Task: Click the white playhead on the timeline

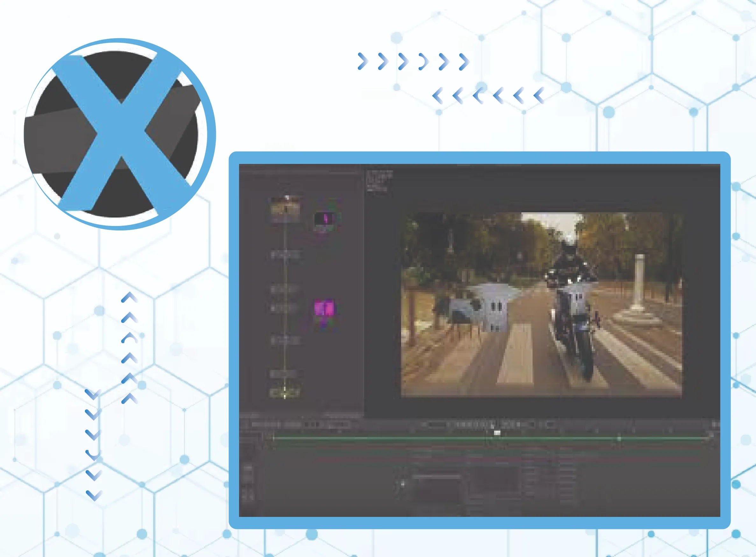Action: click(x=497, y=433)
